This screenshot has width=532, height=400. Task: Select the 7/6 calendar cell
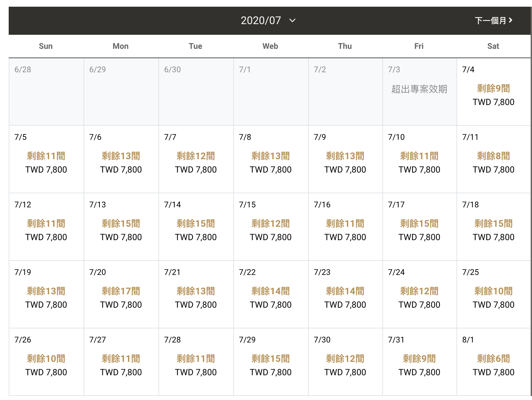pyautogui.click(x=121, y=160)
